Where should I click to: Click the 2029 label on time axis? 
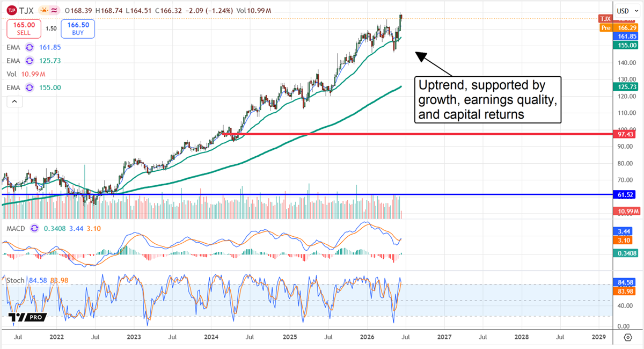599,337
